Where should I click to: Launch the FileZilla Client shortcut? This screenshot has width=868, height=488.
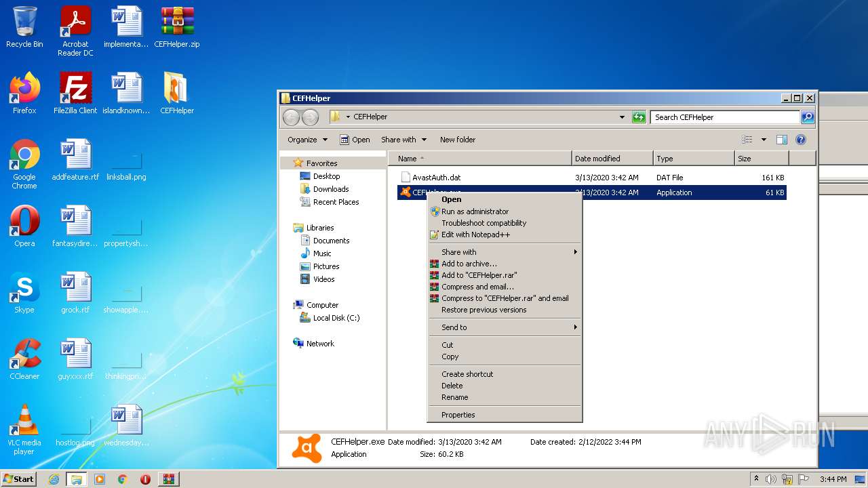coord(75,94)
